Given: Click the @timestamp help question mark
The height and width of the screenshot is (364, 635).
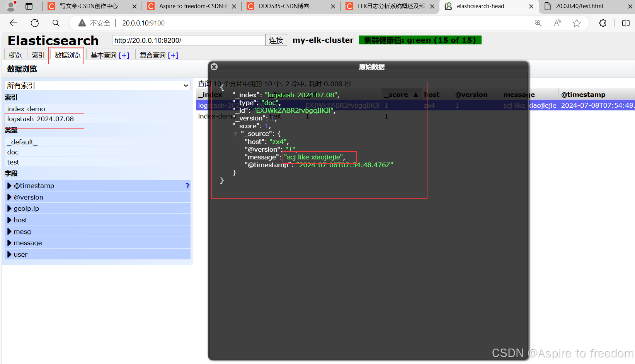Looking at the screenshot, I should point(187,186).
